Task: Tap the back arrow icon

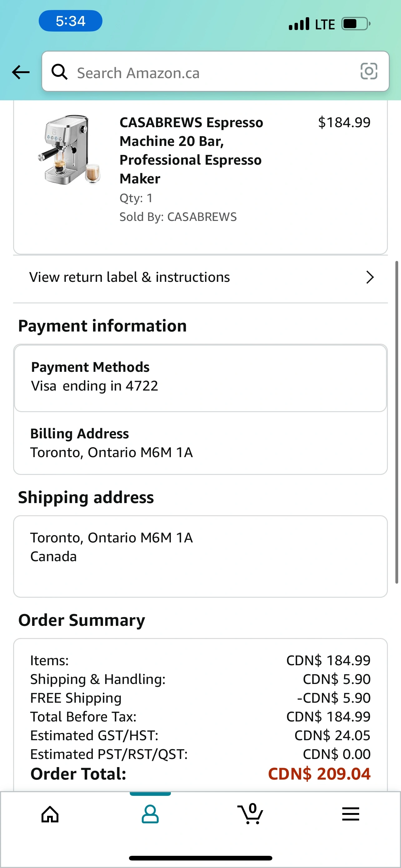Action: 21,72
